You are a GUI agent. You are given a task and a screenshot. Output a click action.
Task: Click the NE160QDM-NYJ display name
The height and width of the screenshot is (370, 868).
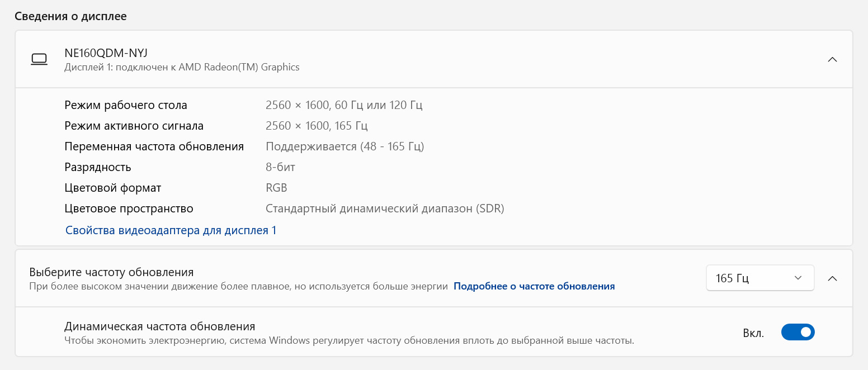click(x=106, y=53)
